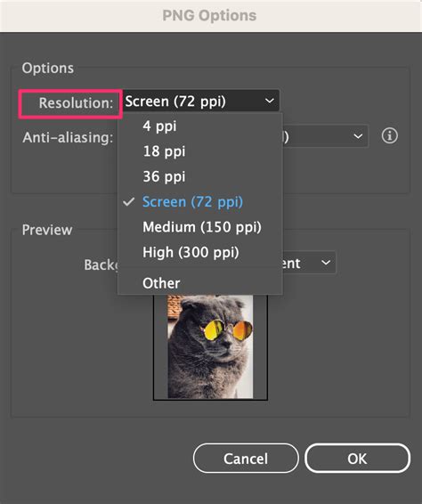Screen dimensions: 422x504
Task: Click the chevron arrow of the Resolution dropdown
Action: (270, 102)
